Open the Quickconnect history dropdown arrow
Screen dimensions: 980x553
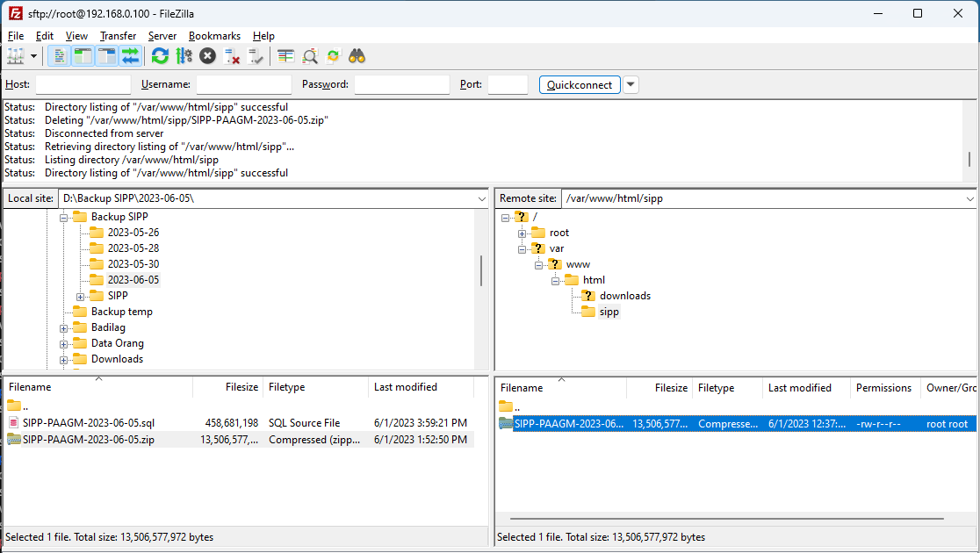tap(631, 84)
